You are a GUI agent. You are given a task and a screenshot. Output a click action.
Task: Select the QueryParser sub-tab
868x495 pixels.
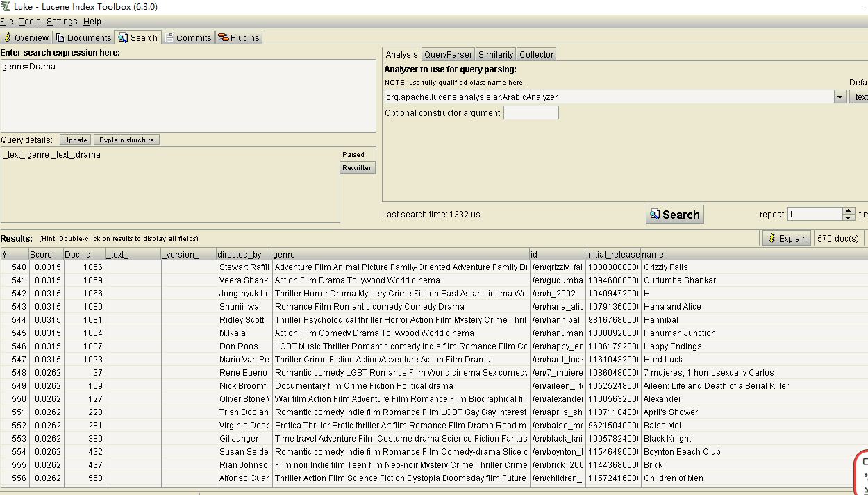[448, 54]
